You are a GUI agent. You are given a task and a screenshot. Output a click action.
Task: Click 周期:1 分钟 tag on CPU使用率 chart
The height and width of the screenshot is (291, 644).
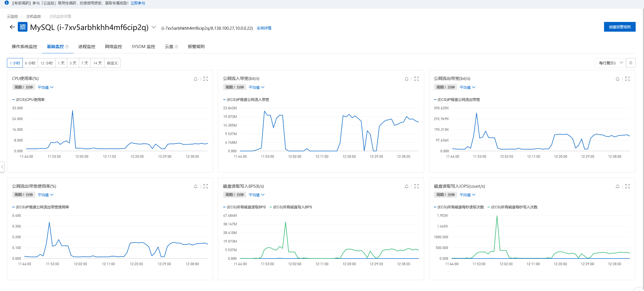tap(24, 87)
